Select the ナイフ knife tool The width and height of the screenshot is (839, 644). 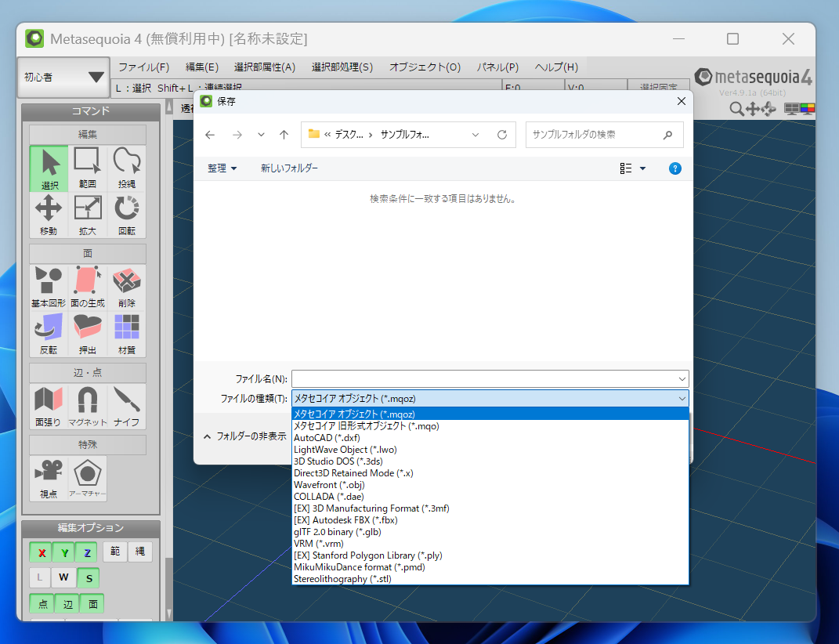[126, 407]
